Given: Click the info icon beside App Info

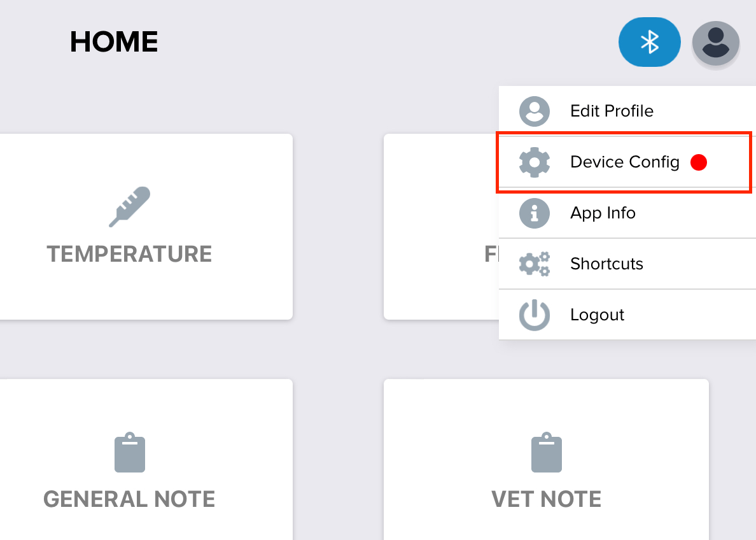Looking at the screenshot, I should [x=535, y=213].
